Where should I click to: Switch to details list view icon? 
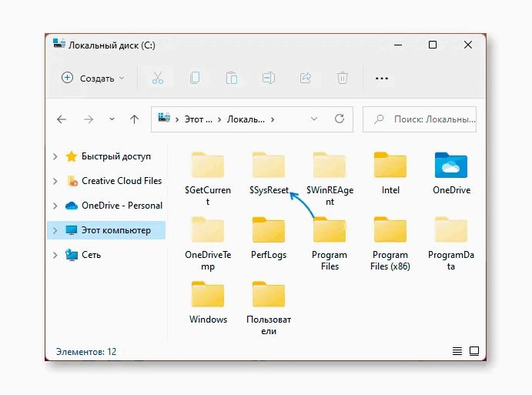point(457,351)
